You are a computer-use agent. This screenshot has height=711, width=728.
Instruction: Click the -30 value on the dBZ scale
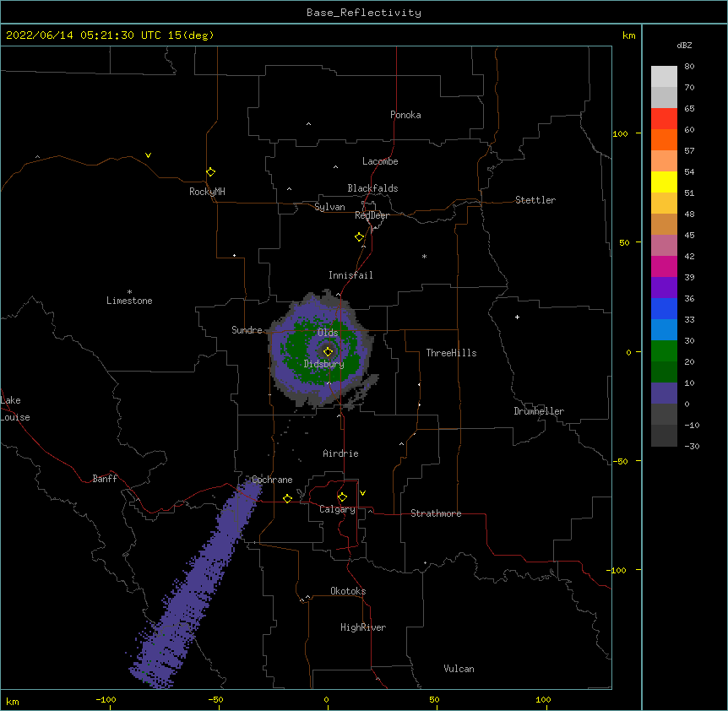coord(692,446)
